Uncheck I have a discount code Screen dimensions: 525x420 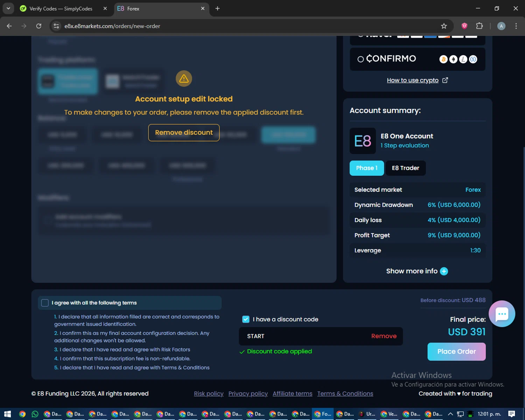pyautogui.click(x=246, y=319)
